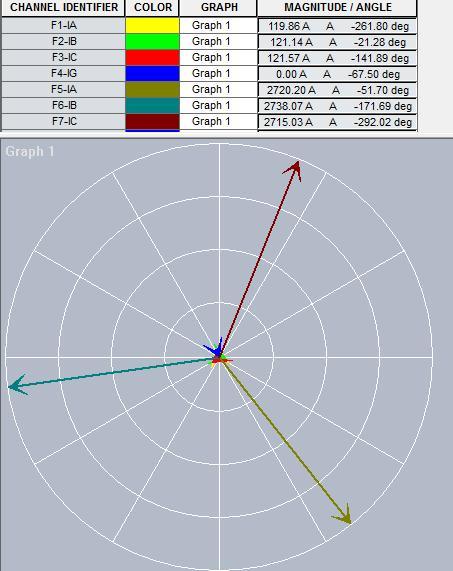Pick the blue F4-IG color swatch
This screenshot has height=571, width=453.
tap(153, 74)
